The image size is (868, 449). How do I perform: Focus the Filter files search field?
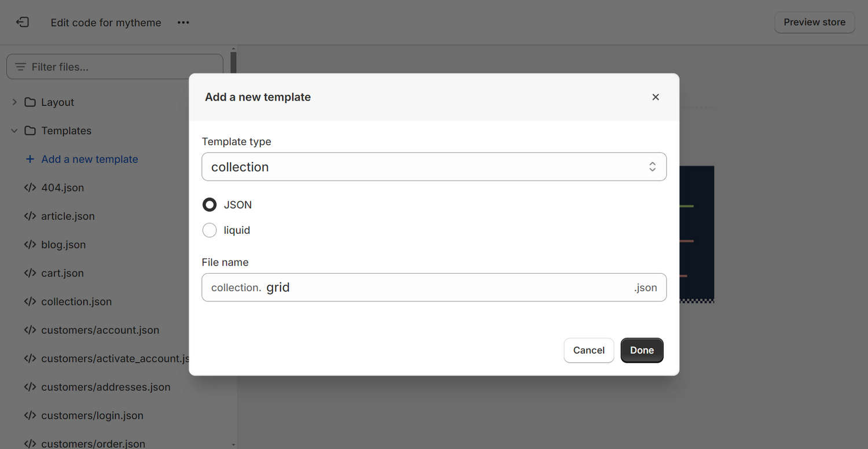[115, 67]
